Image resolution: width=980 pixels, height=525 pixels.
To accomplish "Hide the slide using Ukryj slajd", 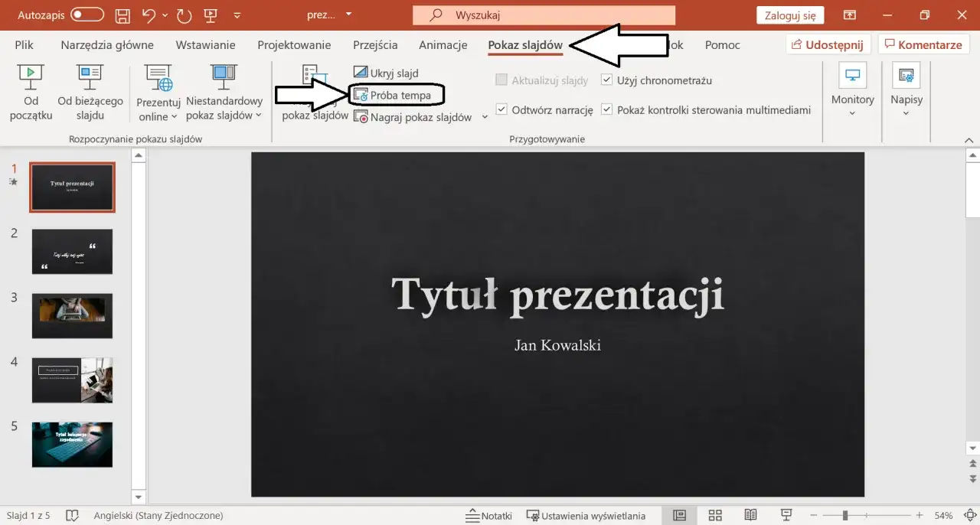I will pos(387,73).
